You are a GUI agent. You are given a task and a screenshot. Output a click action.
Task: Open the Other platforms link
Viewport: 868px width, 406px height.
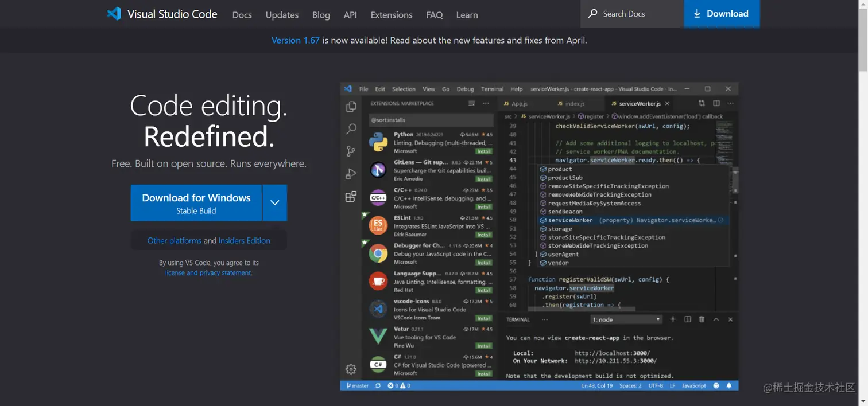[174, 241]
